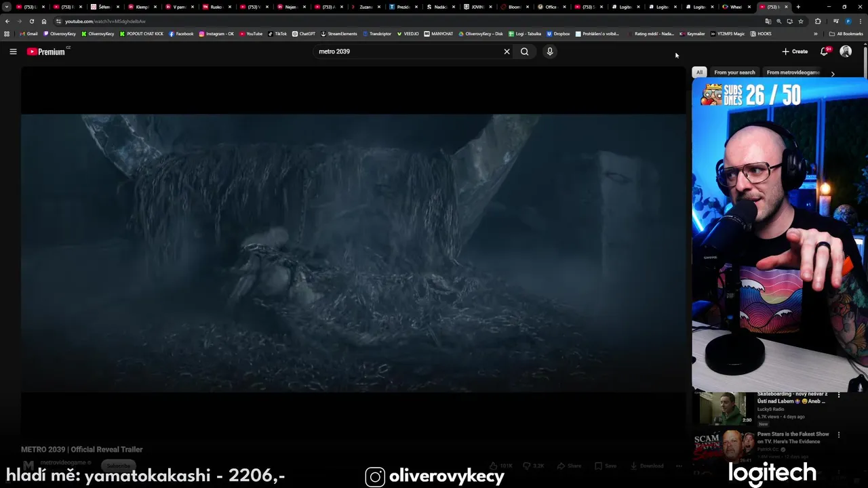Open zoom indicator in address bar

click(778, 21)
